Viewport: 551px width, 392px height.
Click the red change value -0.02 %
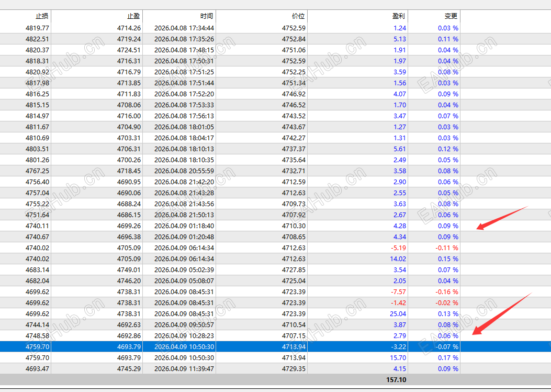click(x=447, y=303)
